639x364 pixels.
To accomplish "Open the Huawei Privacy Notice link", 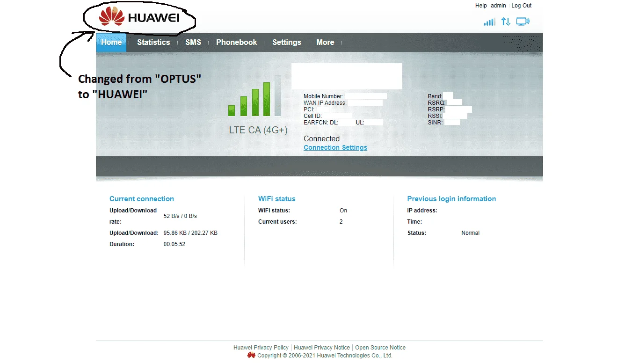I will coord(322,348).
